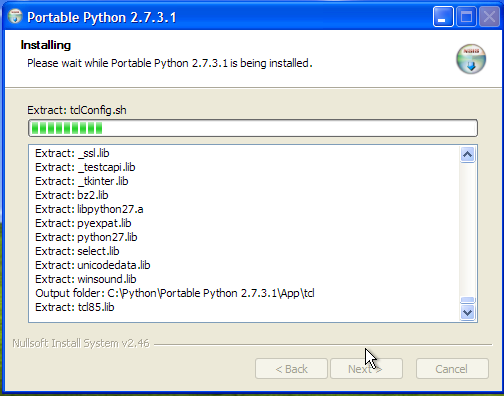Click the log scrollbar down arrow
This screenshot has width=504, height=396.
pos(467,313)
